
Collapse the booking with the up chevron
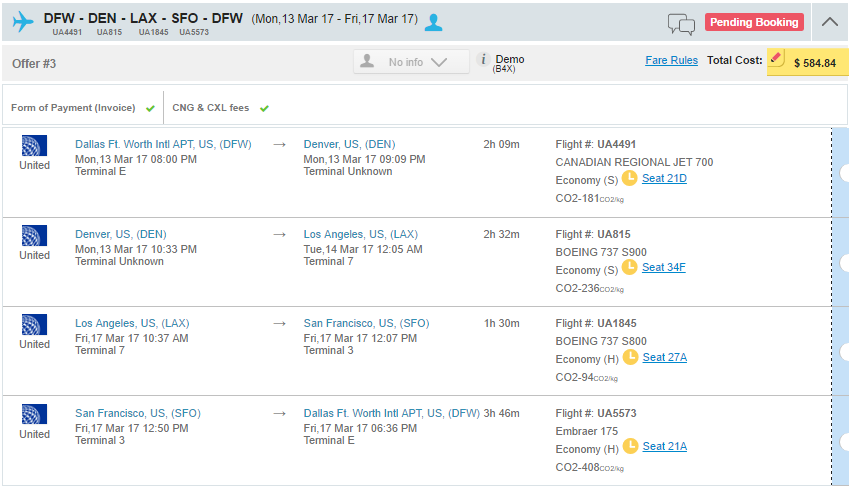(x=830, y=22)
